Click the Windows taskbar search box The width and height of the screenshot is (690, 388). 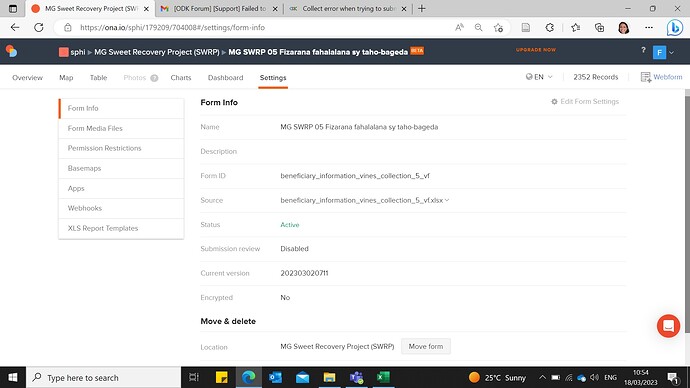pyautogui.click(x=104, y=377)
